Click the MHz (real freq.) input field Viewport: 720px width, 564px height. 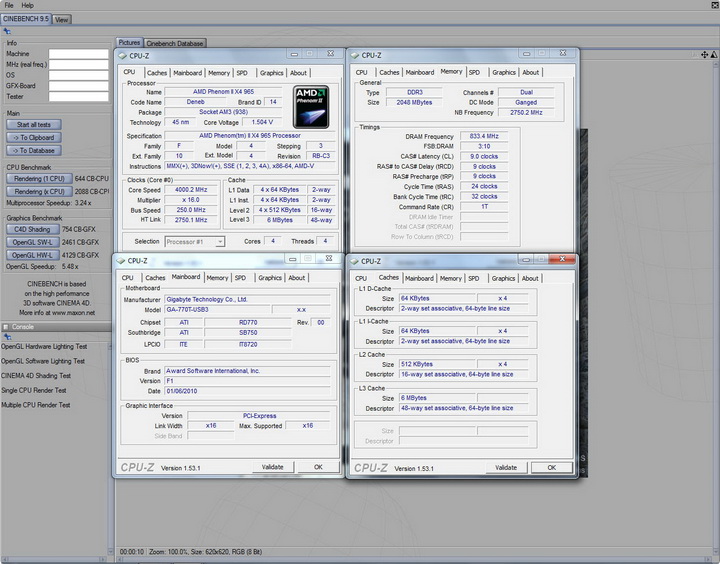[x=79, y=65]
